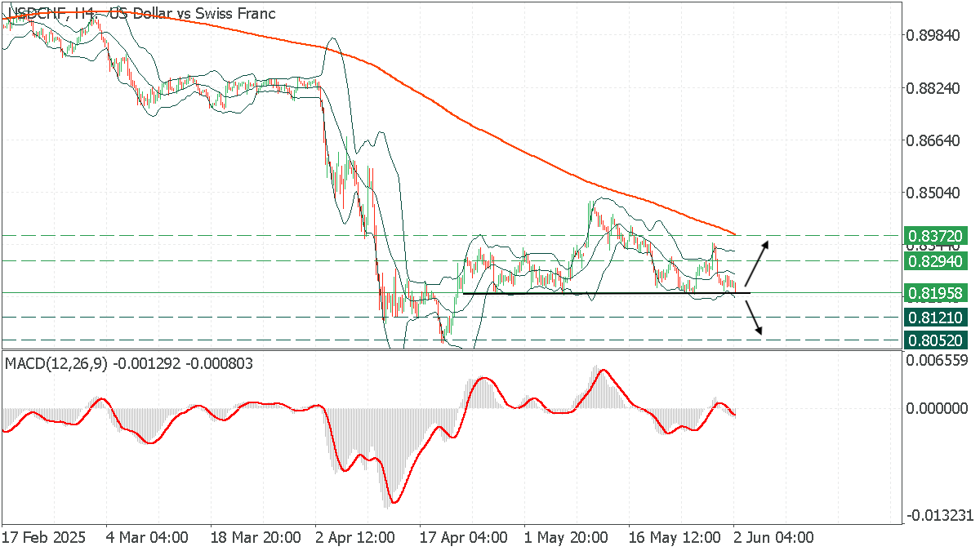Click the MACD(12,26,9) indicator label
Image resolution: width=980 pixels, height=551 pixels.
[129, 363]
